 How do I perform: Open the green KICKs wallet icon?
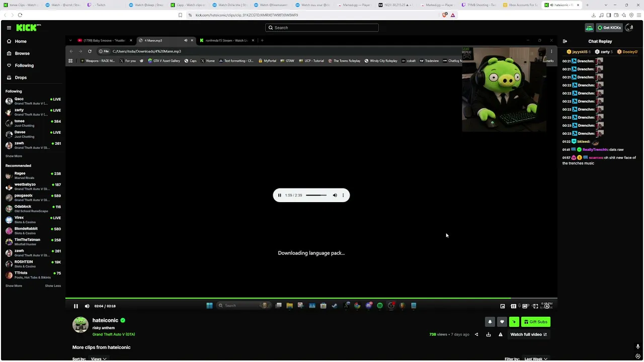[589, 28]
